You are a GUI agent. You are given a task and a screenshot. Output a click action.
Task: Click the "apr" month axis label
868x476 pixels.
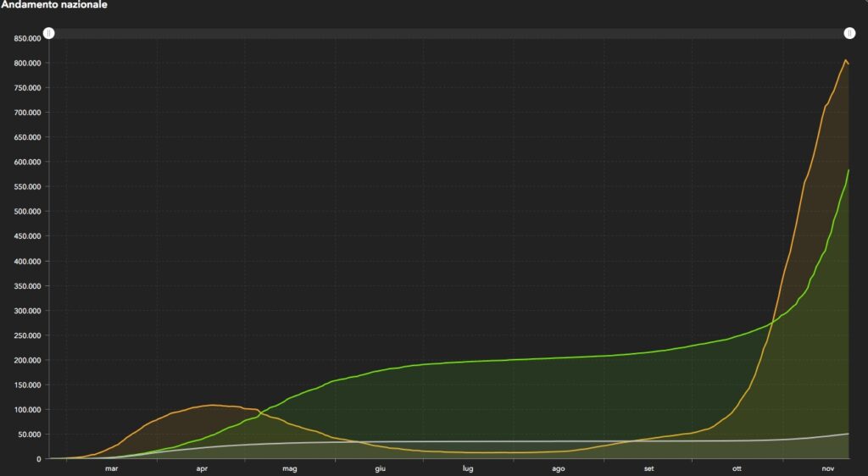(202, 468)
